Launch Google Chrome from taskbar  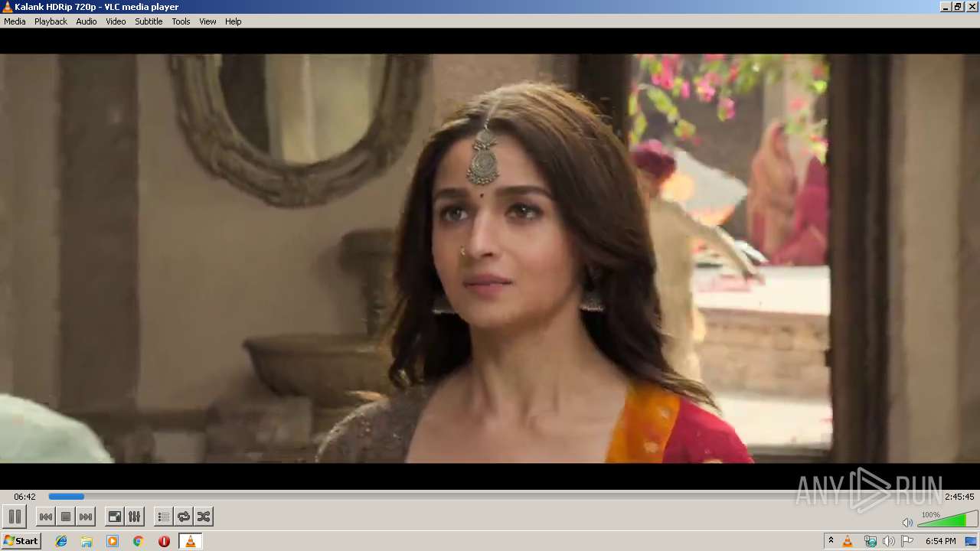pos(138,541)
